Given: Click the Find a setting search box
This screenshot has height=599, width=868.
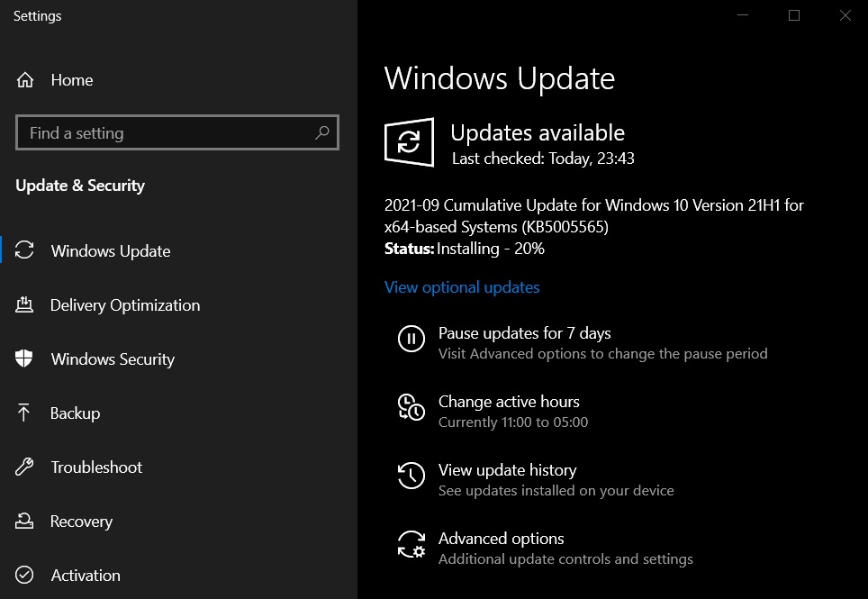Looking at the screenshot, I should [x=162, y=132].
